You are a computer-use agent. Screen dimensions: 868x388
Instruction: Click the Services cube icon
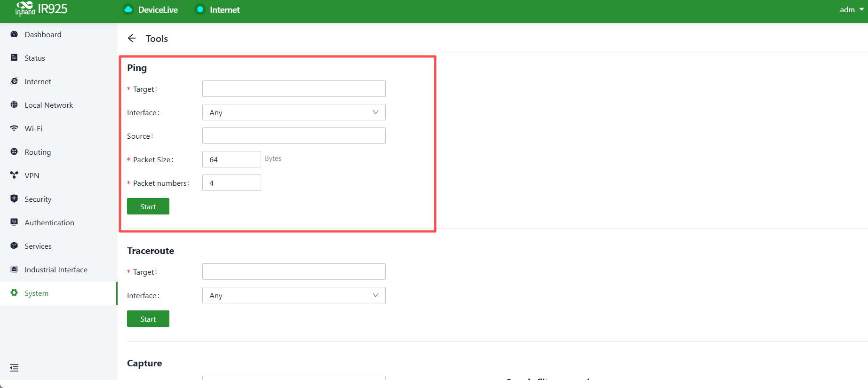pos(14,246)
